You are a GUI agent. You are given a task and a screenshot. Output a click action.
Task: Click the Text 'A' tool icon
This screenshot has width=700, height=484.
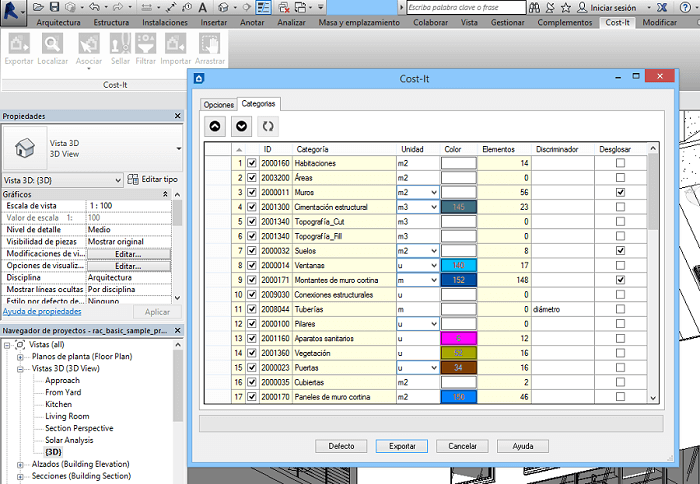click(x=203, y=7)
